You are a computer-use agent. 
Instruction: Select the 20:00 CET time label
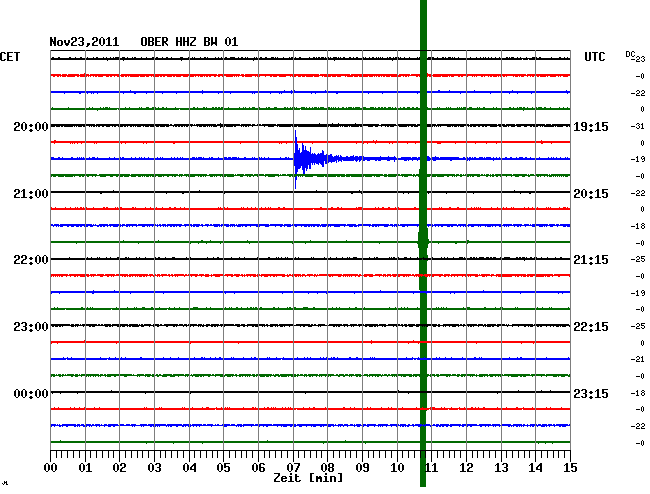[31, 126]
